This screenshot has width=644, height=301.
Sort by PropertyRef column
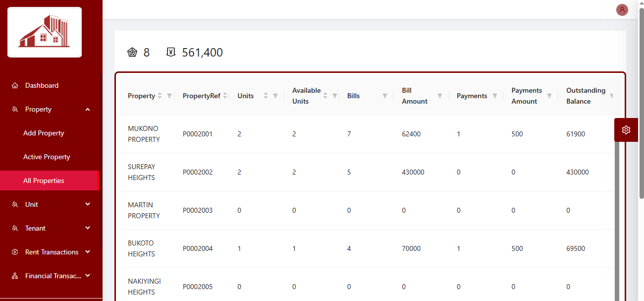coord(225,96)
